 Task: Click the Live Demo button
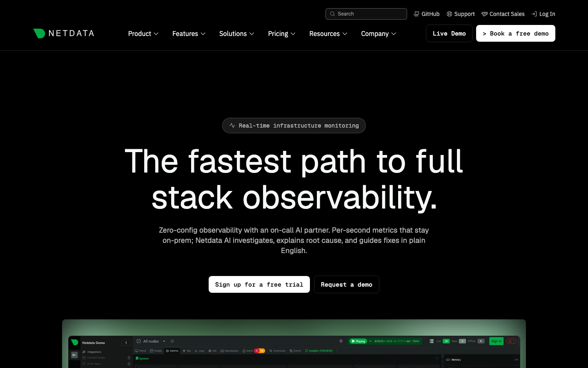[x=449, y=34]
